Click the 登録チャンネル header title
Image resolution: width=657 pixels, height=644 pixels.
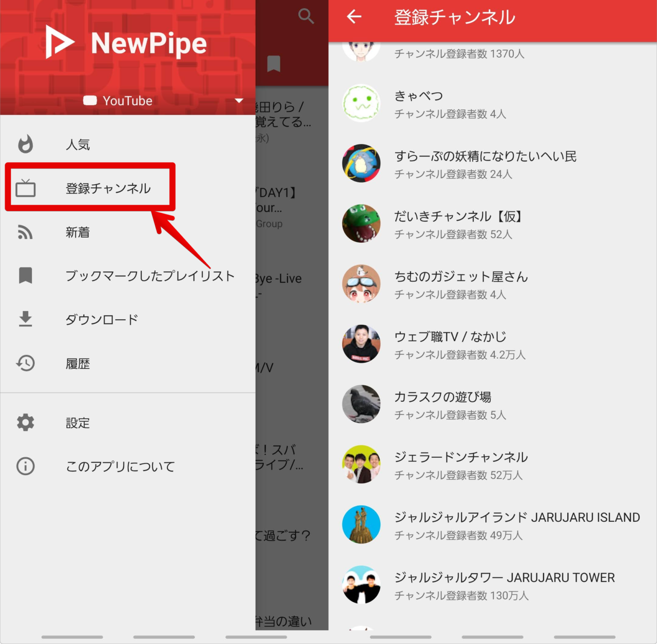pos(454,17)
